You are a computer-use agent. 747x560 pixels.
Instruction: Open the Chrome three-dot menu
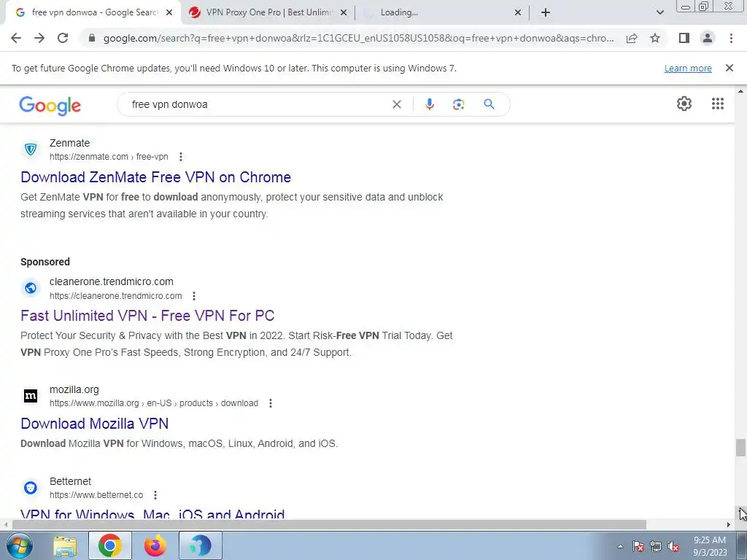click(x=731, y=38)
